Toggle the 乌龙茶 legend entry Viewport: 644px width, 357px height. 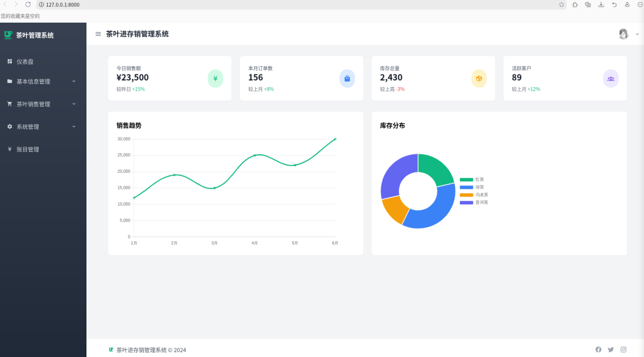point(474,195)
